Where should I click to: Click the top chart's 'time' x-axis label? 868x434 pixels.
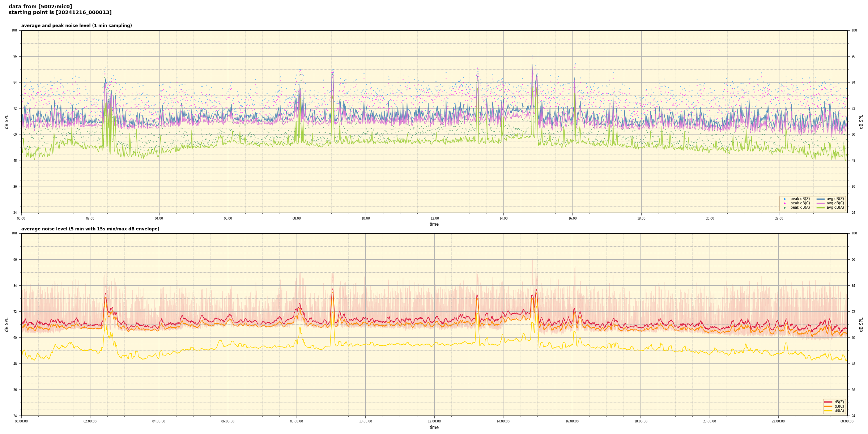point(434,224)
